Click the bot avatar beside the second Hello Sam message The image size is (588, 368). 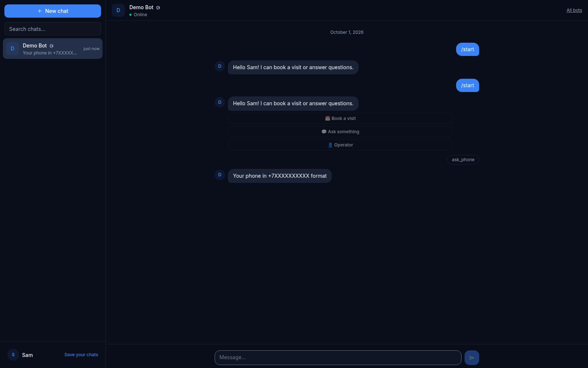pyautogui.click(x=220, y=102)
